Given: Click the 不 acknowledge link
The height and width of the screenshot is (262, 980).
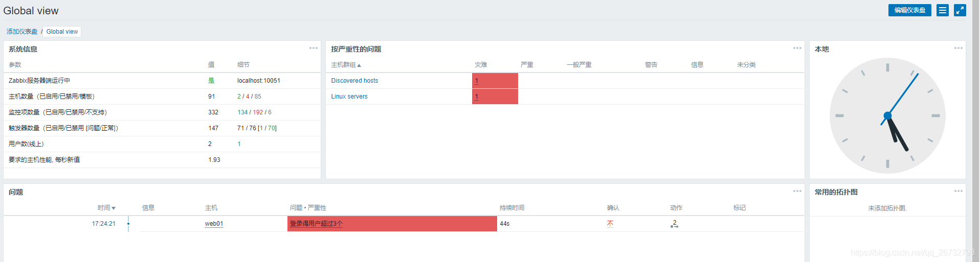Looking at the screenshot, I should click(610, 224).
